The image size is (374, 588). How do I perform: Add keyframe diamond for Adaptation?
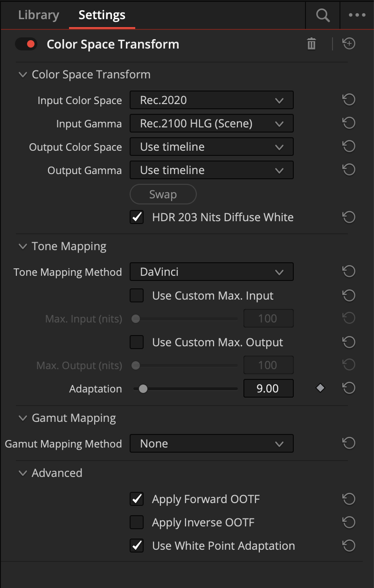[320, 388]
